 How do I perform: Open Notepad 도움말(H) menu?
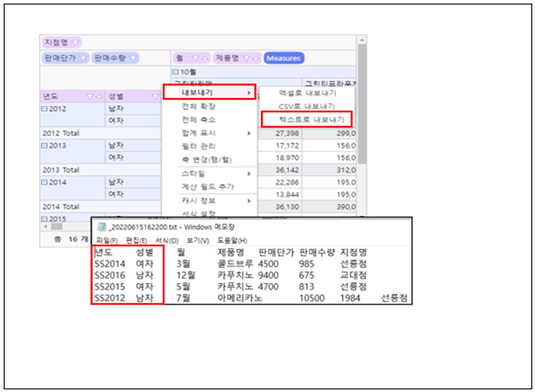coord(232,241)
